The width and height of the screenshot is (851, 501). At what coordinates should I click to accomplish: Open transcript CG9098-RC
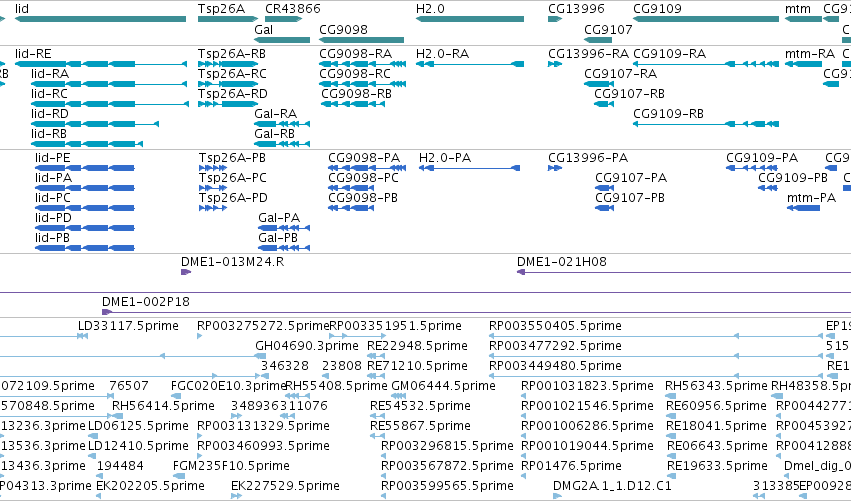point(363,84)
